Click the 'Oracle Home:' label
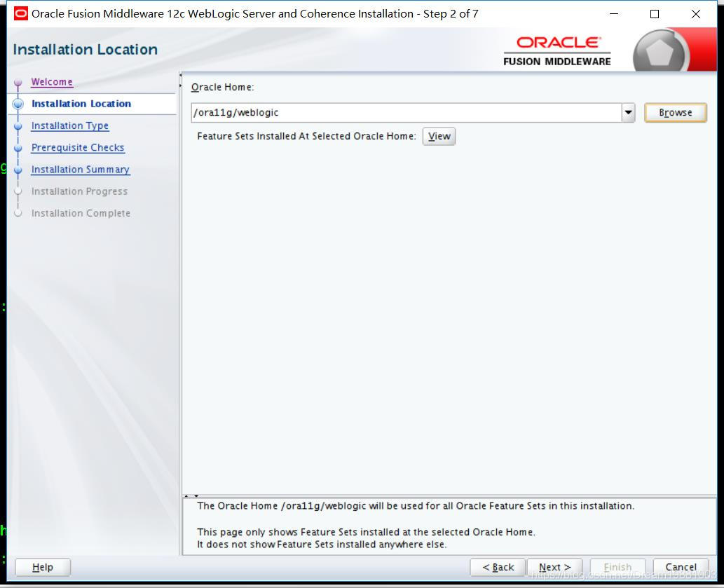724x588 pixels. click(x=223, y=87)
